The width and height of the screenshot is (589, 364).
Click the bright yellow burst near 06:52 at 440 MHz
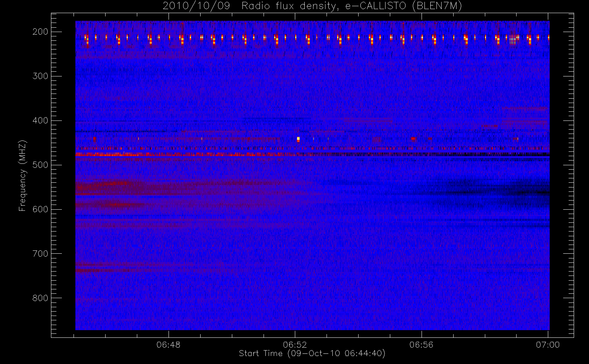[298, 139]
